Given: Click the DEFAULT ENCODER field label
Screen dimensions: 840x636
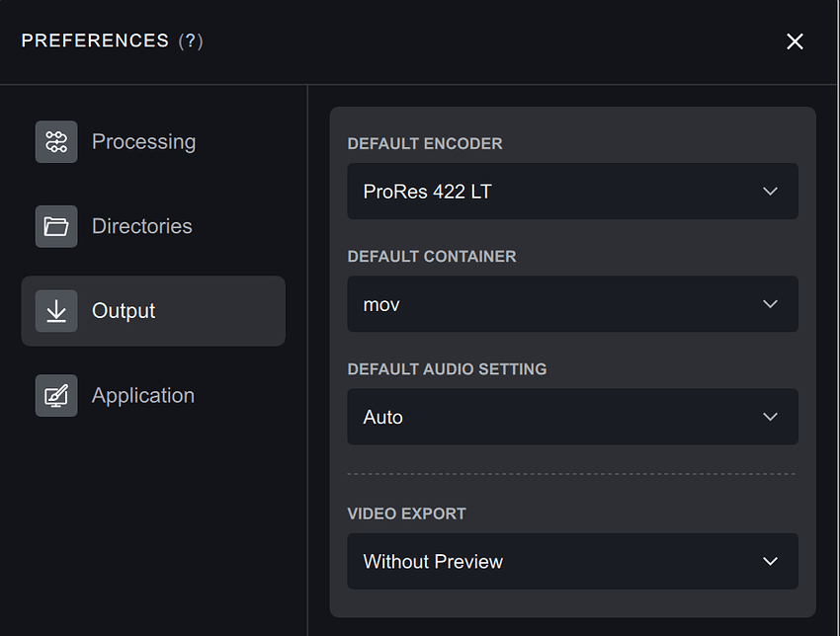Looking at the screenshot, I should (425, 144).
